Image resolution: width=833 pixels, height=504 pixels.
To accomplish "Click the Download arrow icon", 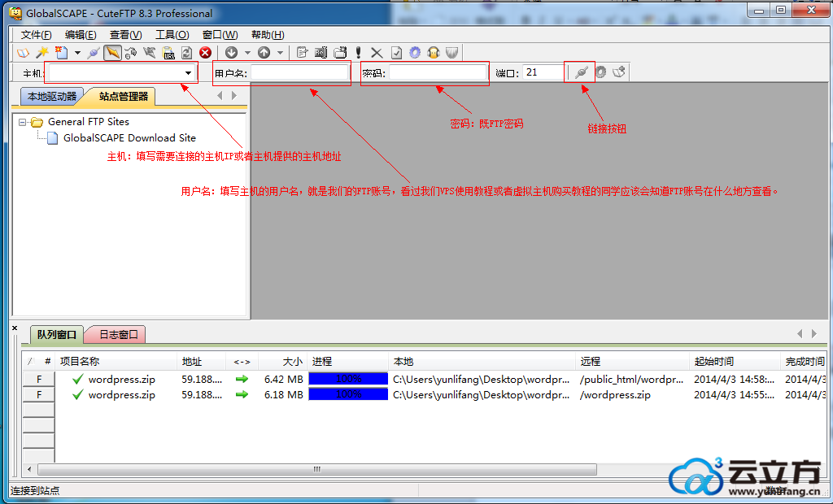I will click(231, 53).
